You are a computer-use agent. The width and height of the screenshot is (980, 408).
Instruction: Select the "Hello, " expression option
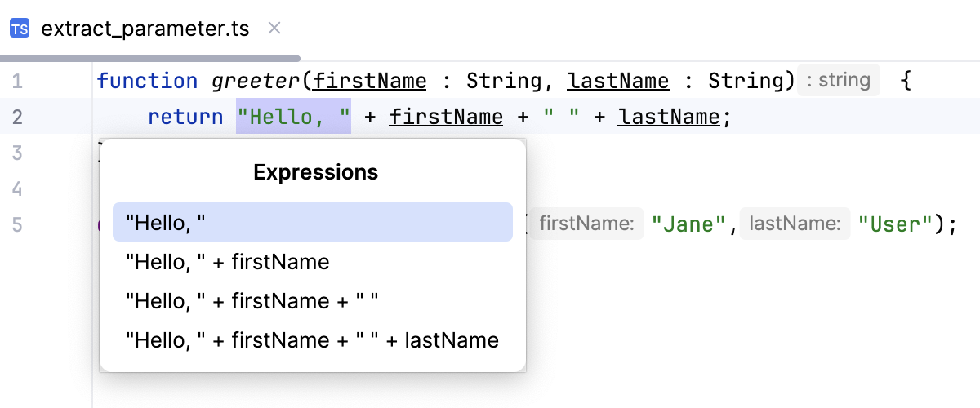[312, 222]
